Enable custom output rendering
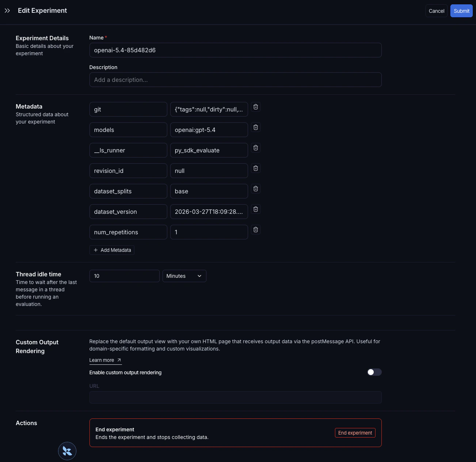This screenshot has height=462, width=476. click(x=374, y=372)
